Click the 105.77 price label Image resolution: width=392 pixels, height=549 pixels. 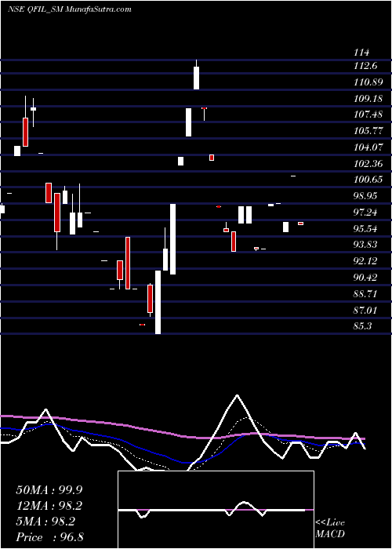coord(368,131)
